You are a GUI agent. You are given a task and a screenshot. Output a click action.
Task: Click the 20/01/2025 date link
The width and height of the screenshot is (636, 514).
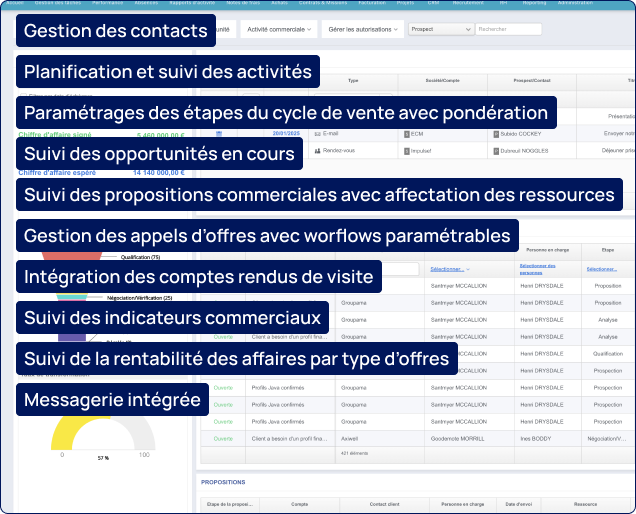[x=287, y=133]
